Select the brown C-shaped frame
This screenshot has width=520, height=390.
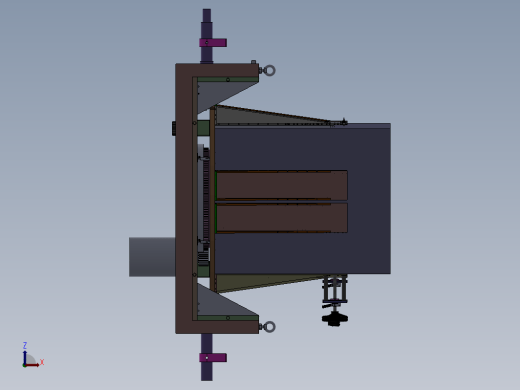pos(184,198)
